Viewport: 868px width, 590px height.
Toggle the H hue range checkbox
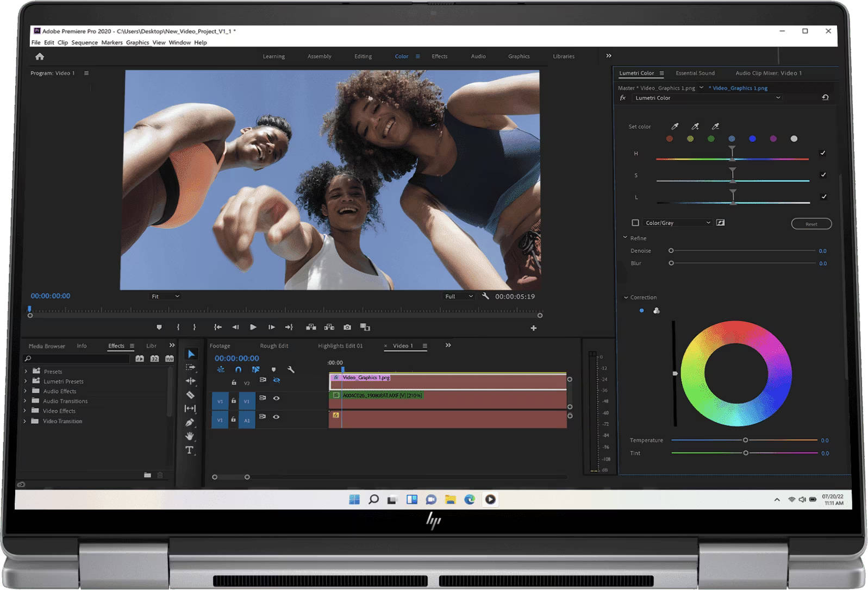point(823,153)
